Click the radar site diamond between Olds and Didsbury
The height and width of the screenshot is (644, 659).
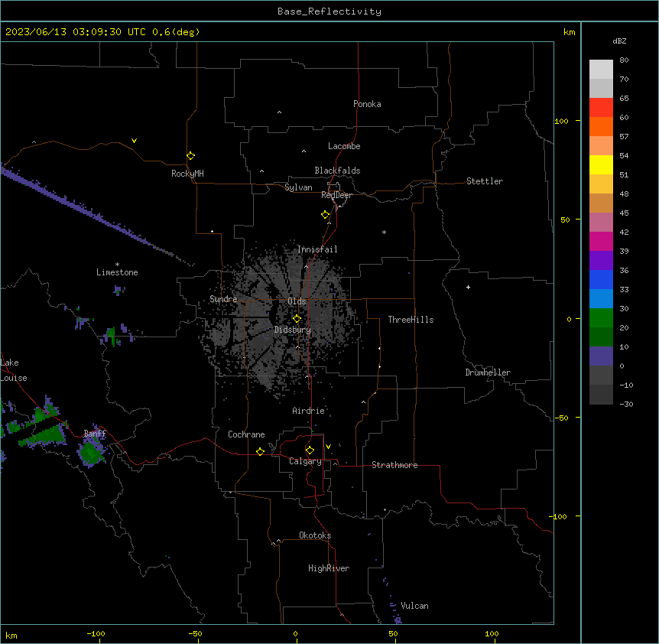tap(297, 319)
